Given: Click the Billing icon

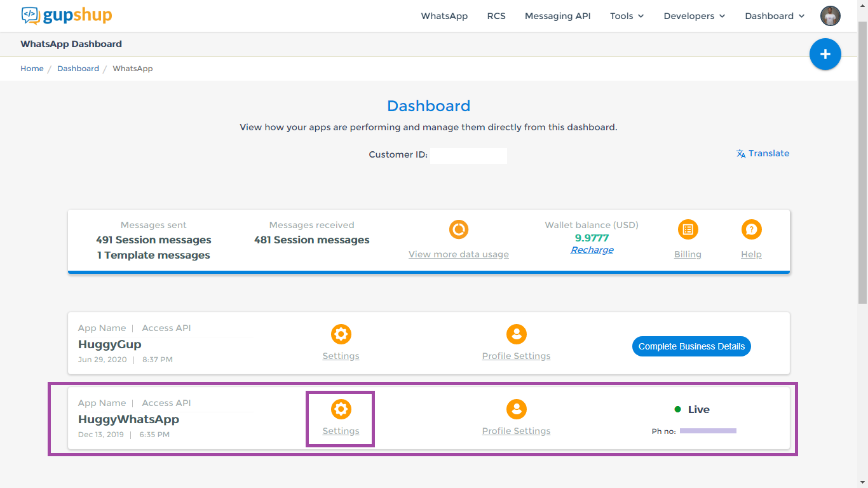Looking at the screenshot, I should tap(688, 229).
